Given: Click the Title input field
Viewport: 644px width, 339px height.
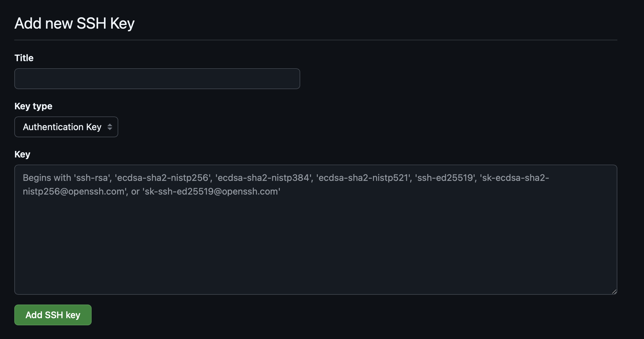Looking at the screenshot, I should [157, 79].
